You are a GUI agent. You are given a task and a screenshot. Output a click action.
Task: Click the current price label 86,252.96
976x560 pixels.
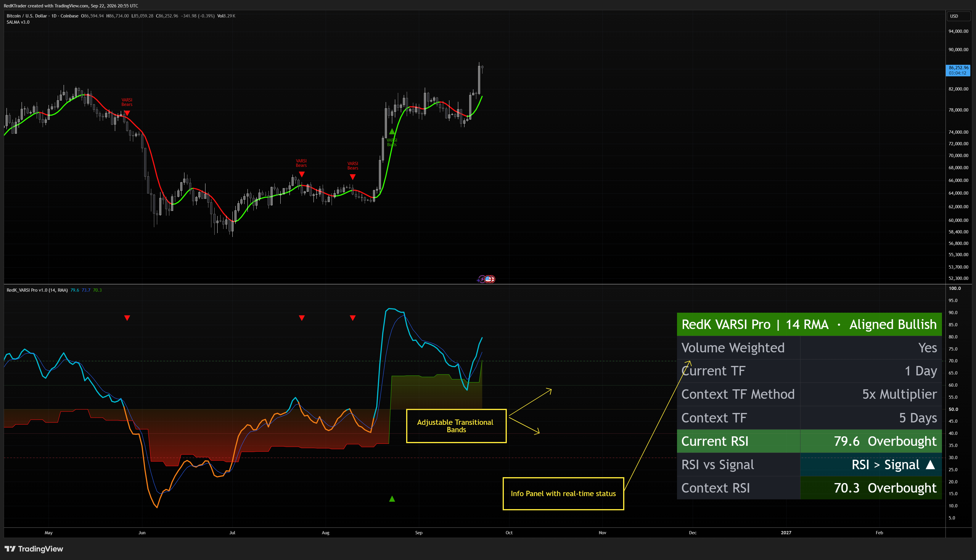coord(958,70)
